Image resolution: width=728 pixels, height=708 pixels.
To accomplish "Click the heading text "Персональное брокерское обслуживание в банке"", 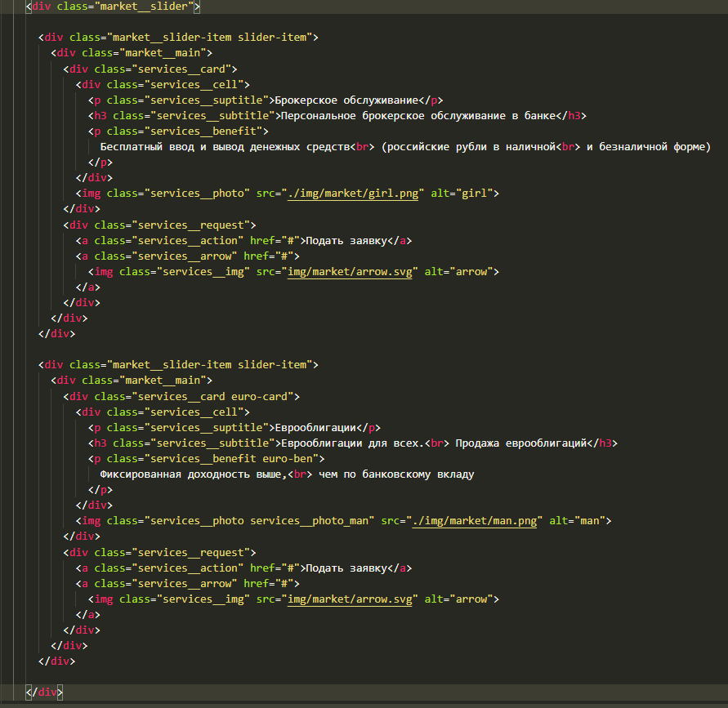I will pyautogui.click(x=418, y=116).
